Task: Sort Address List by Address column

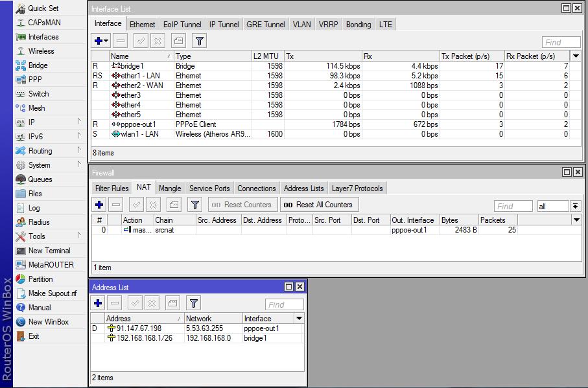Action: [x=145, y=318]
